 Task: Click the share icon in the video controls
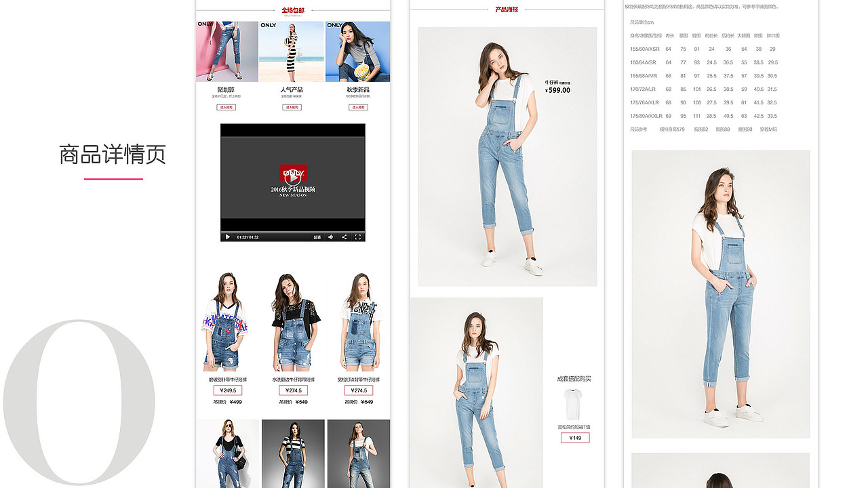(344, 237)
